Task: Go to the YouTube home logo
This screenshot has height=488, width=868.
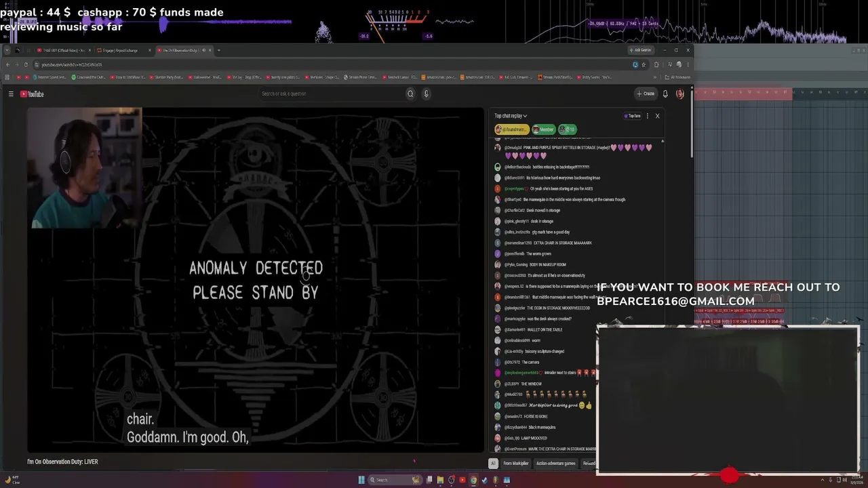Action: [x=32, y=94]
